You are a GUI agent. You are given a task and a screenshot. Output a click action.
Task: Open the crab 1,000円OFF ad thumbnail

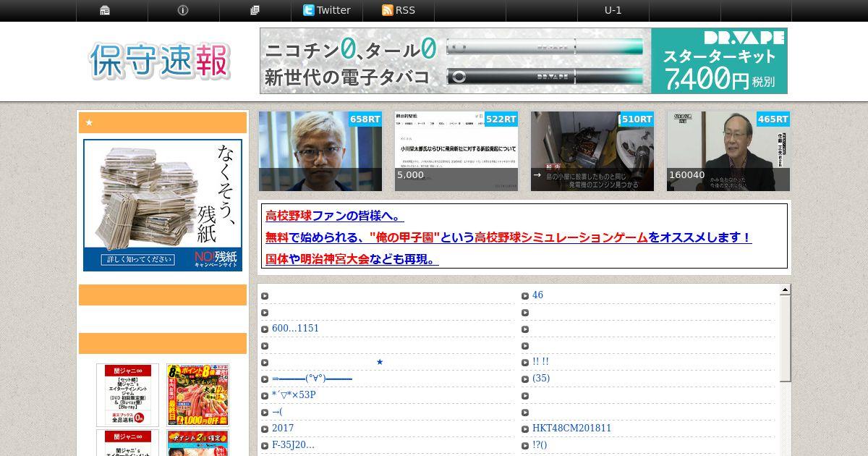pos(197,395)
